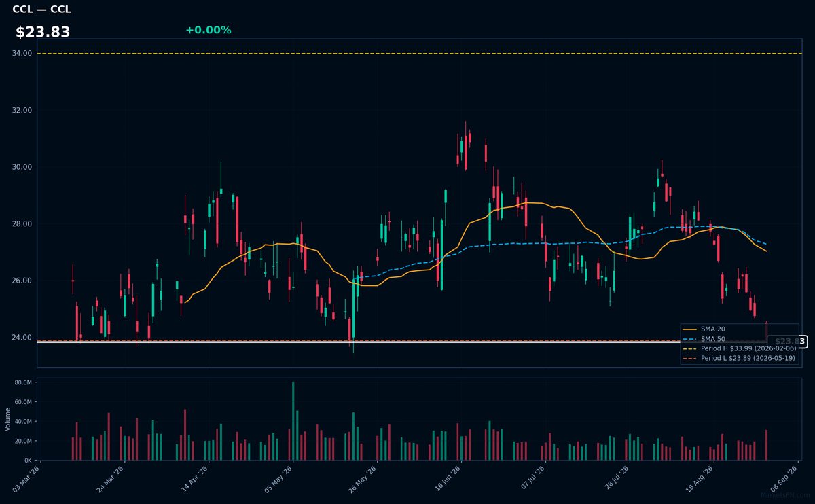Click the 0K volume axis label

point(27,460)
